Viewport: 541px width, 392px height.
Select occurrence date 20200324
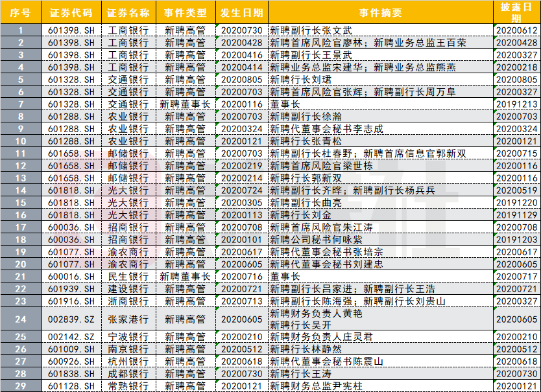tap(242, 129)
